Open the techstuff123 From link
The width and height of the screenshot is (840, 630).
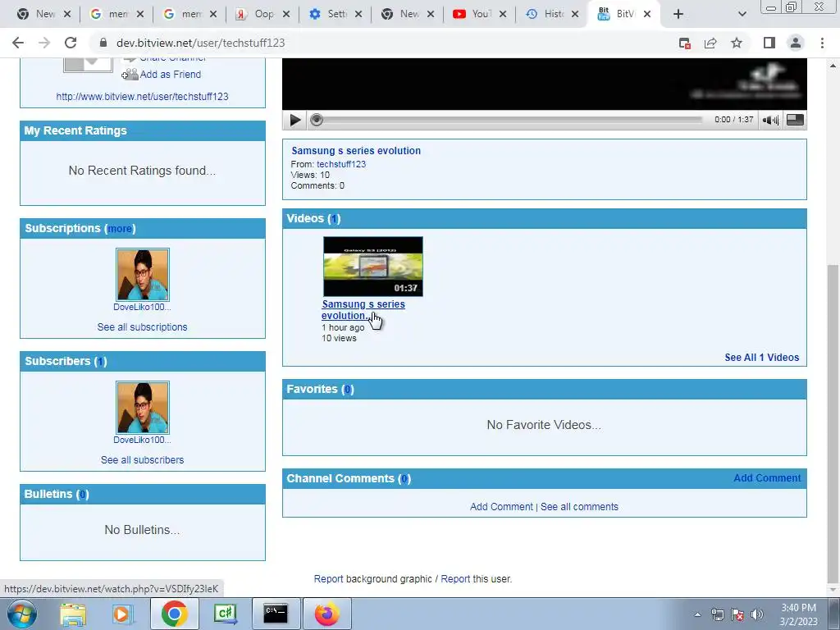point(341,164)
